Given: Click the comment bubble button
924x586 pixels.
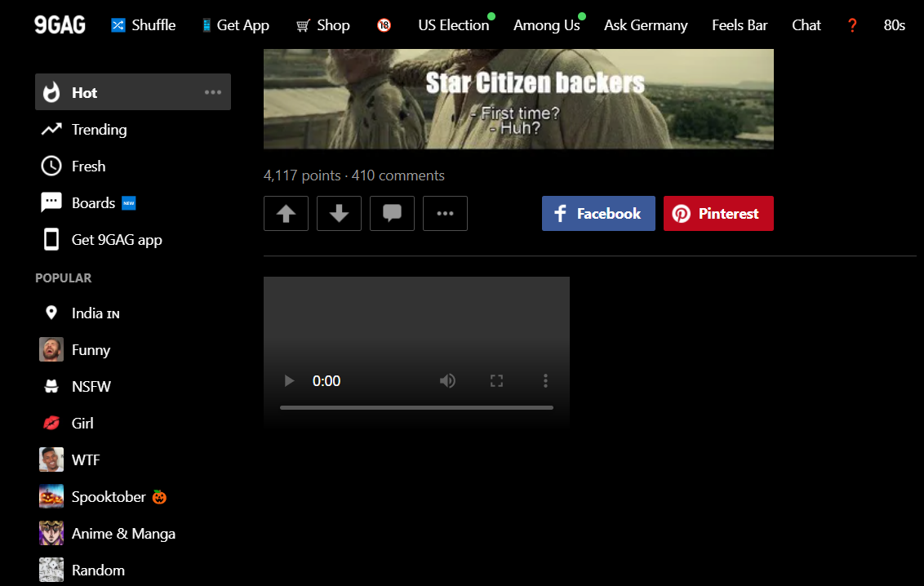Looking at the screenshot, I should click(x=392, y=213).
